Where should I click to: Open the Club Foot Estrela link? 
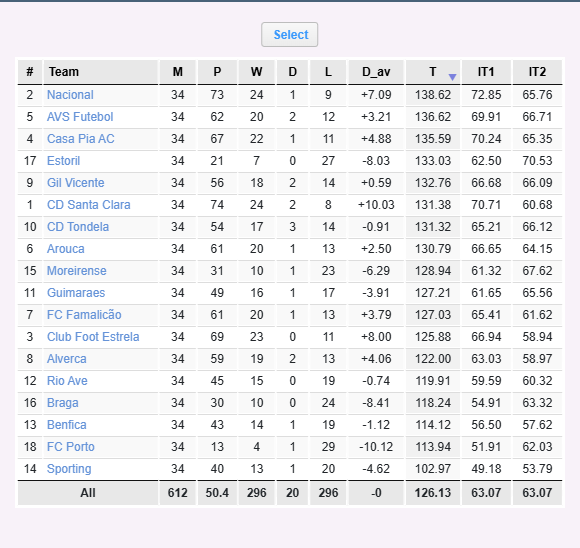pyautogui.click(x=93, y=337)
